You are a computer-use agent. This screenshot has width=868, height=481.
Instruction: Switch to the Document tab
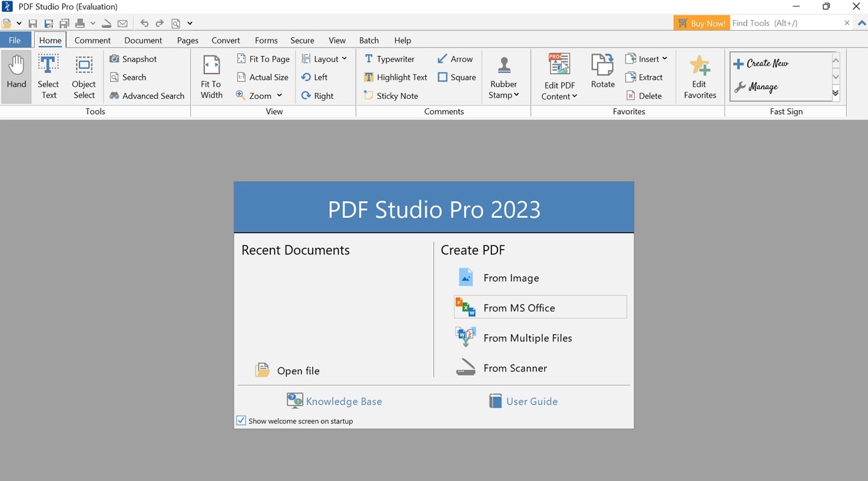click(143, 40)
